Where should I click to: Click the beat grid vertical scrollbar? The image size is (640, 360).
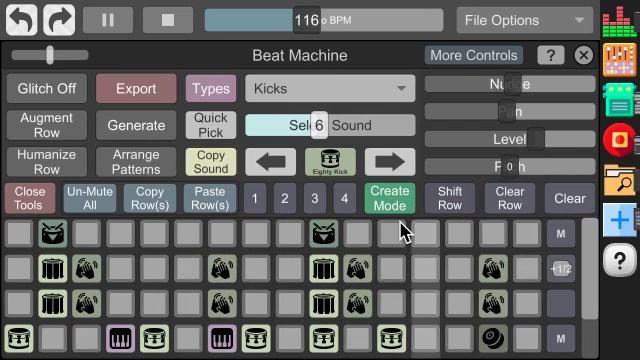click(589, 269)
